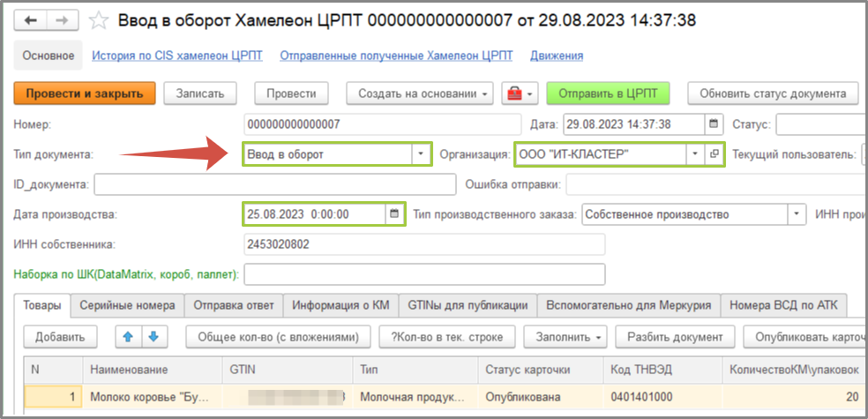Click the Статус input field
Viewport: 868px width, 419px height.
pos(821,124)
